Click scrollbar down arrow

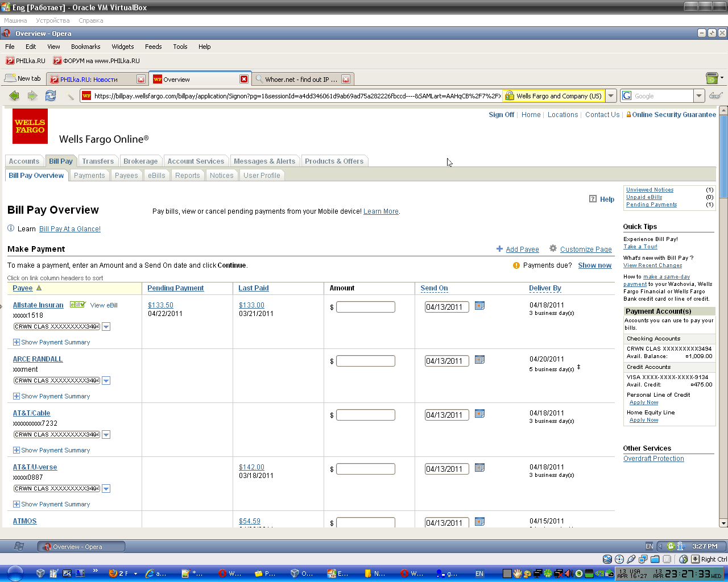tap(723, 523)
